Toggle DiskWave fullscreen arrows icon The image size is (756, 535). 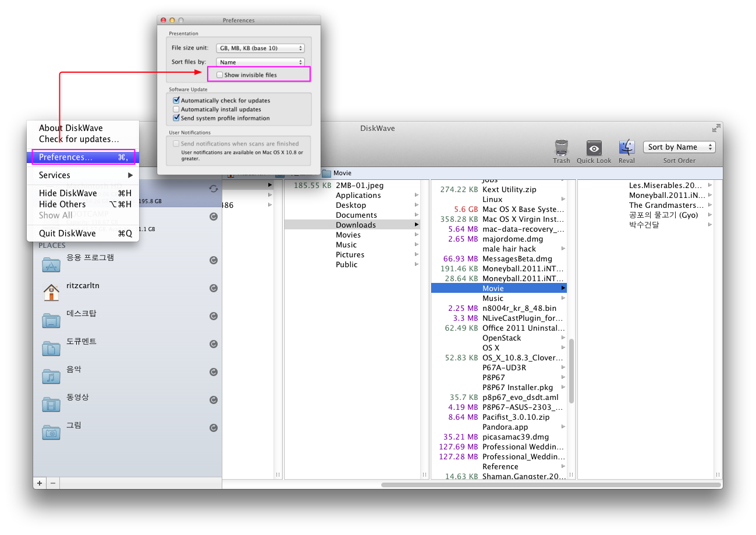(x=716, y=128)
